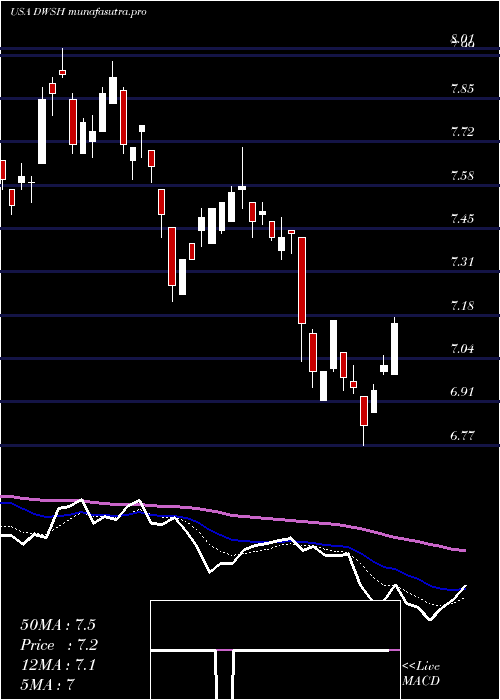Viewport: 500px width, 700px height.
Task: Click the 7.72 price axis label
Action: (462, 132)
